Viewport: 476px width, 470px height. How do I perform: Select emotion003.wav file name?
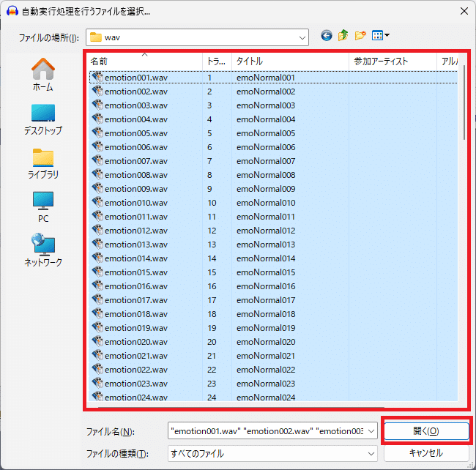[136, 105]
